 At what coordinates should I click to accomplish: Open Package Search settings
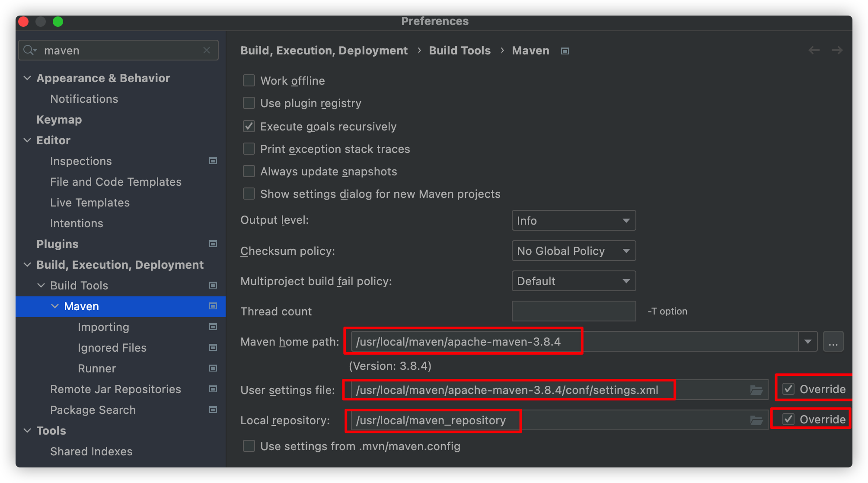[93, 410]
